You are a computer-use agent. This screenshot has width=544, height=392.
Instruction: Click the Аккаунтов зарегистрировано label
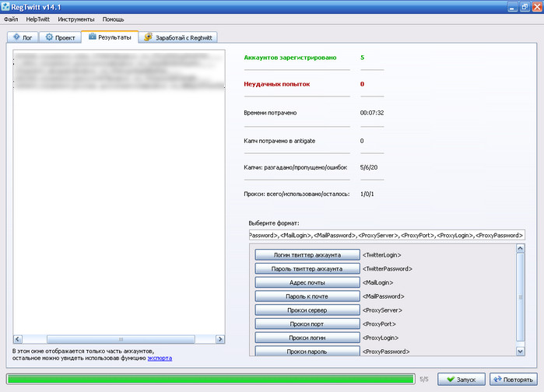point(290,58)
